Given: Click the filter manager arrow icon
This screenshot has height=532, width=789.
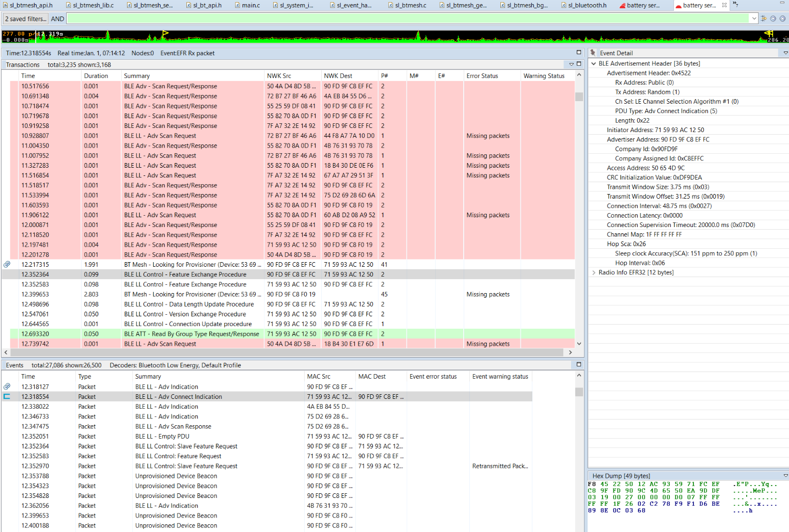Looking at the screenshot, I should click(764, 19).
